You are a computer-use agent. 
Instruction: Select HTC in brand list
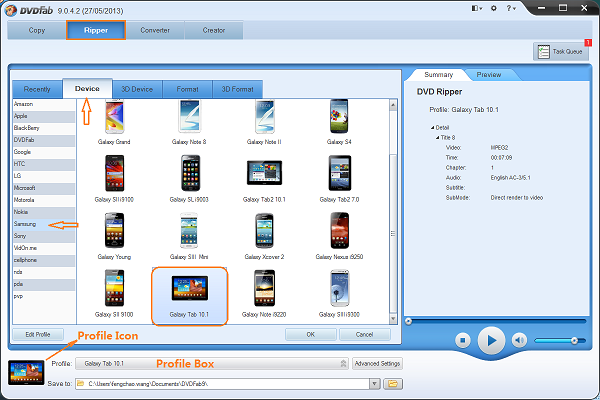(44, 164)
